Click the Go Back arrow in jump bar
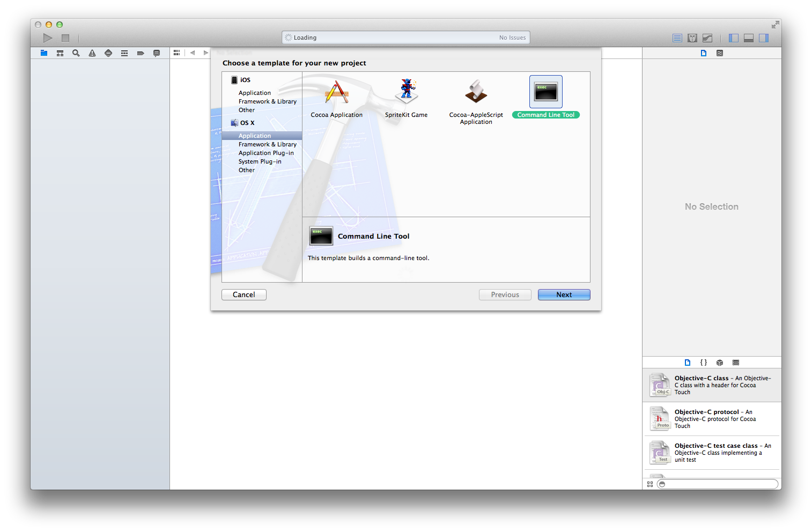The width and height of the screenshot is (812, 532). 193,53
